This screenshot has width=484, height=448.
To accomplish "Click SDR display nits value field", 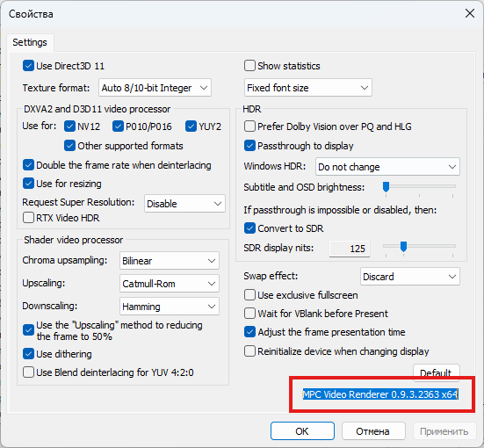I will tap(350, 249).
